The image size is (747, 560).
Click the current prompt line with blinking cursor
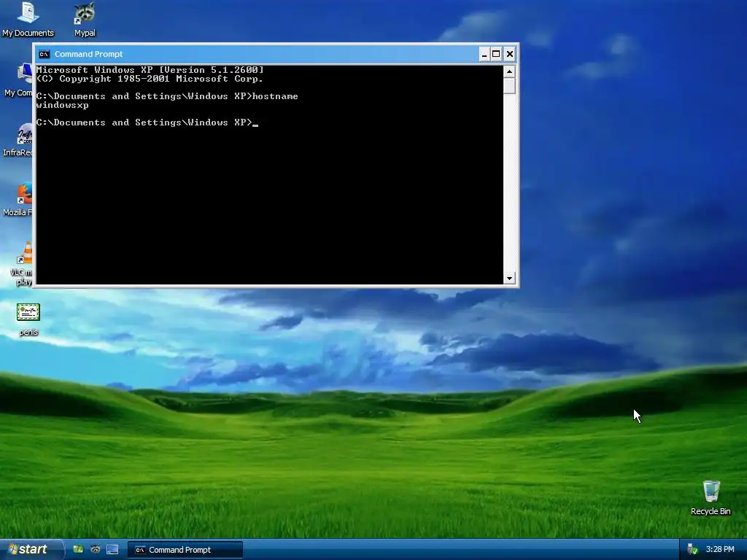(x=147, y=122)
